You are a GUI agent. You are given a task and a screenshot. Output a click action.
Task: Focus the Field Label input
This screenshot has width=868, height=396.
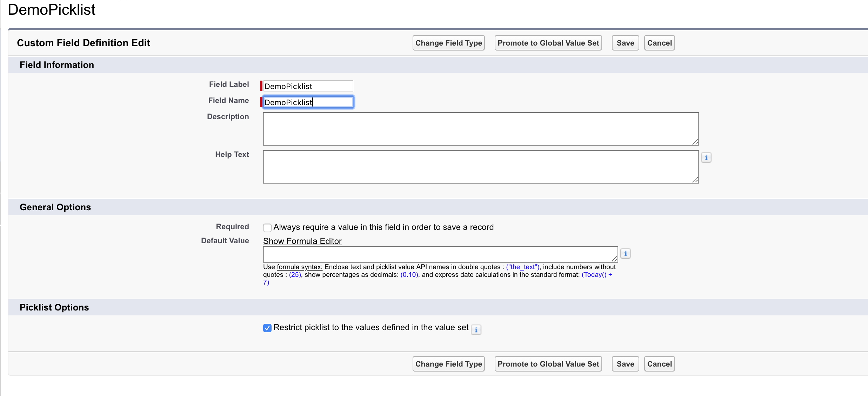tap(308, 86)
